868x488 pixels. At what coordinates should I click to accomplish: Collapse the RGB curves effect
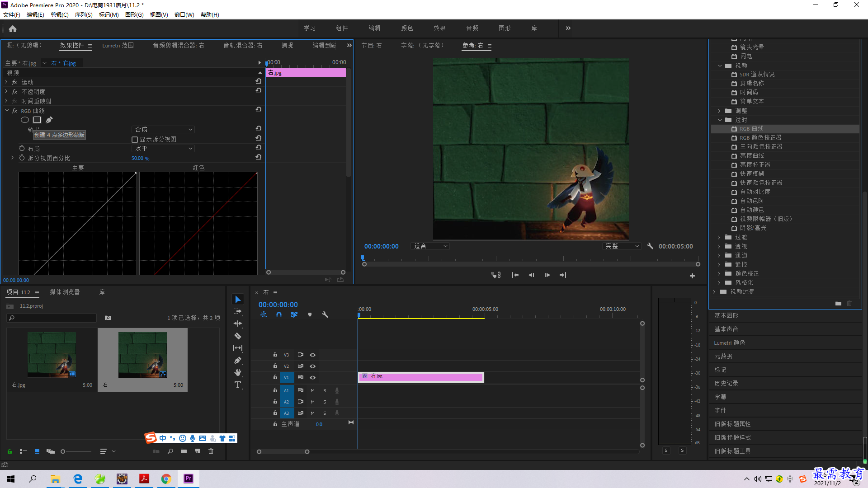(6, 111)
